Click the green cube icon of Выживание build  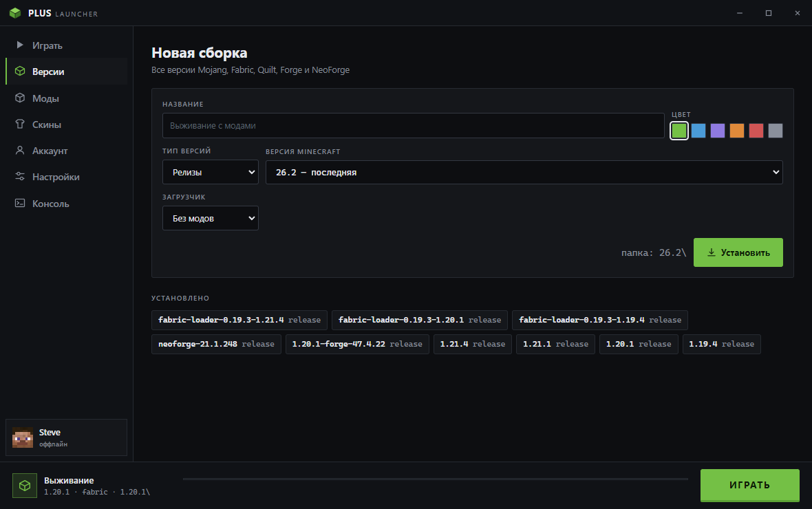(25, 486)
